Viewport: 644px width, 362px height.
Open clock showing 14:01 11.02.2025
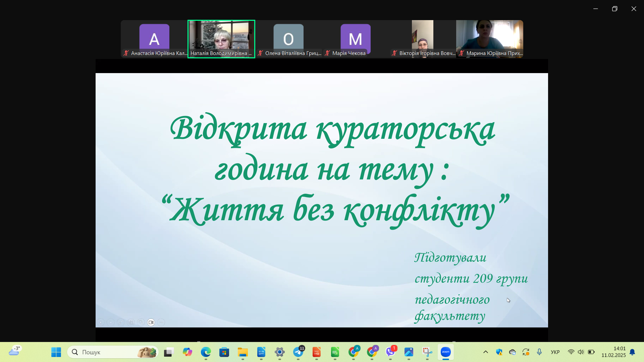point(613,352)
